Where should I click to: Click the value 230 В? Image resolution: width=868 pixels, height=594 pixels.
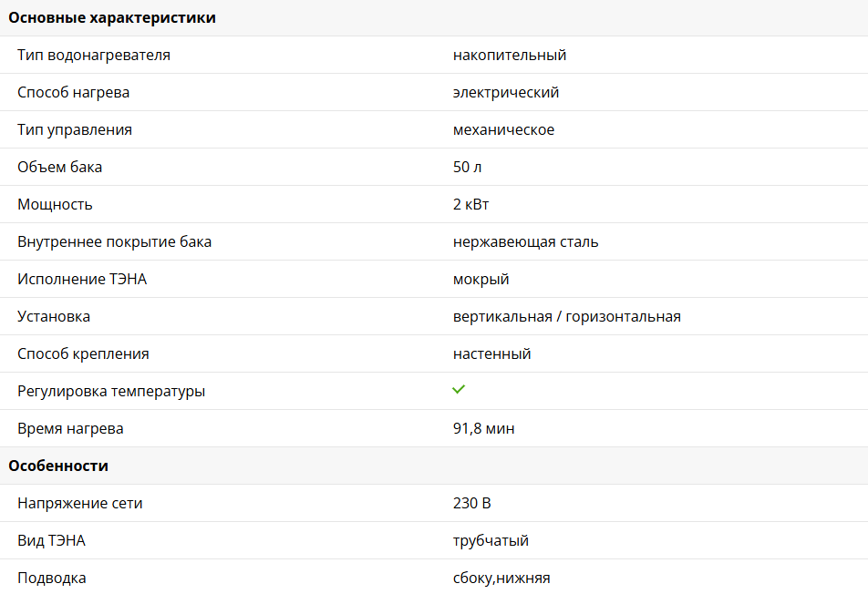pyautogui.click(x=471, y=503)
